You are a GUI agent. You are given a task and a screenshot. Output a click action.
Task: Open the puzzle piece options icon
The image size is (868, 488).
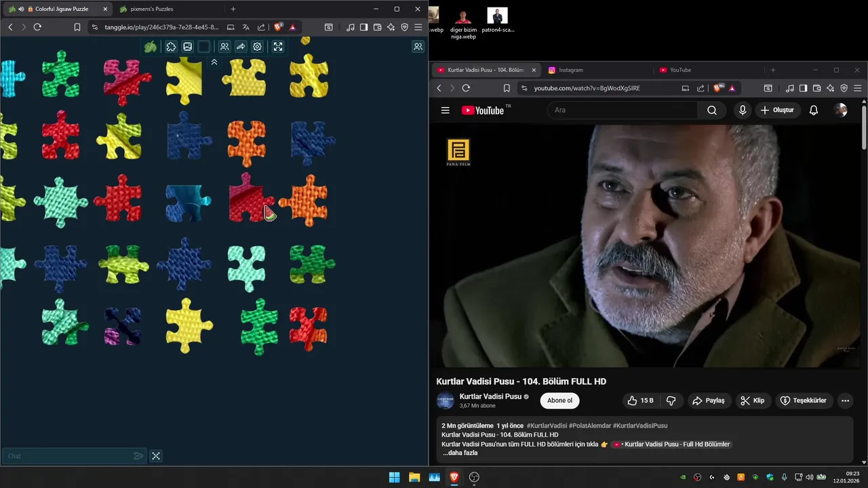171,47
